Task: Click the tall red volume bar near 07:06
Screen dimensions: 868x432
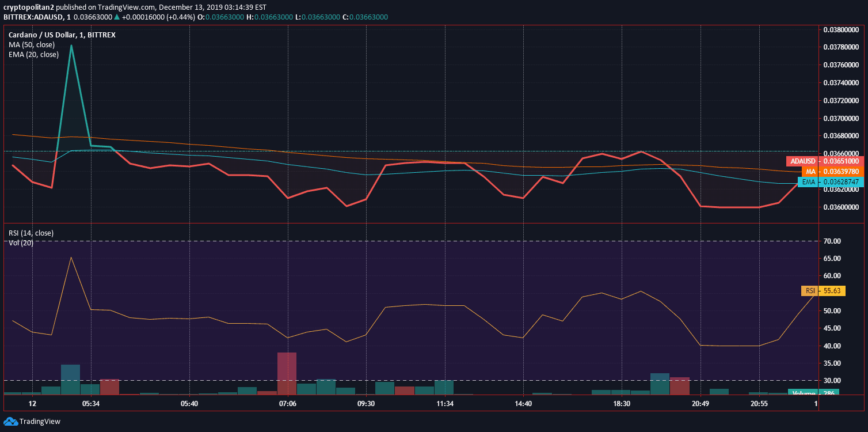Action: click(287, 373)
